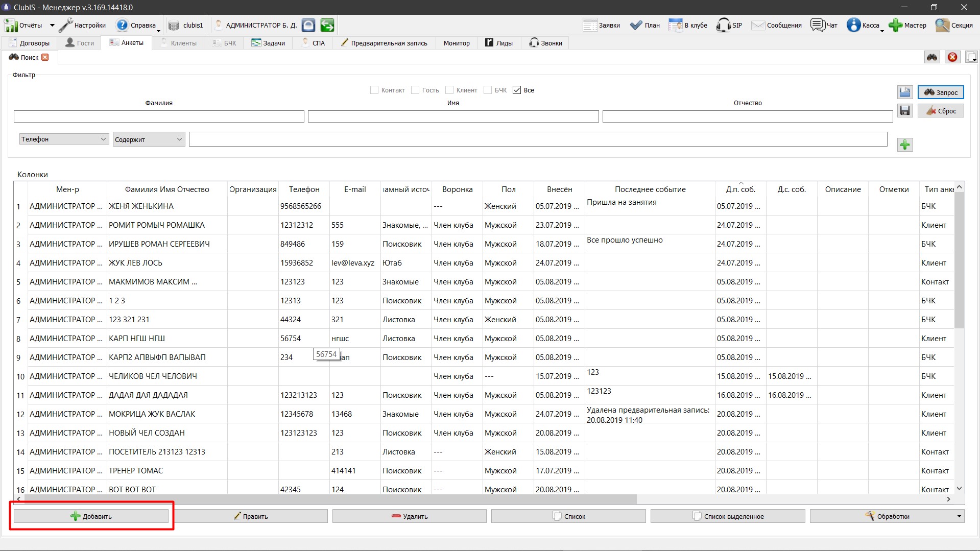Screen dimensions: 980x551
Task: Click the Сброс reset button
Action: click(x=941, y=111)
